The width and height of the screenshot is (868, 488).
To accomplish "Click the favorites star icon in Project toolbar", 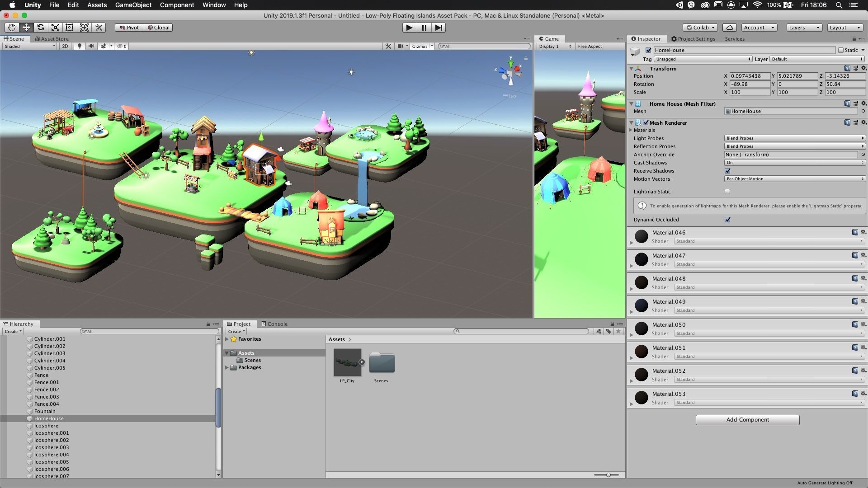I will click(x=618, y=331).
